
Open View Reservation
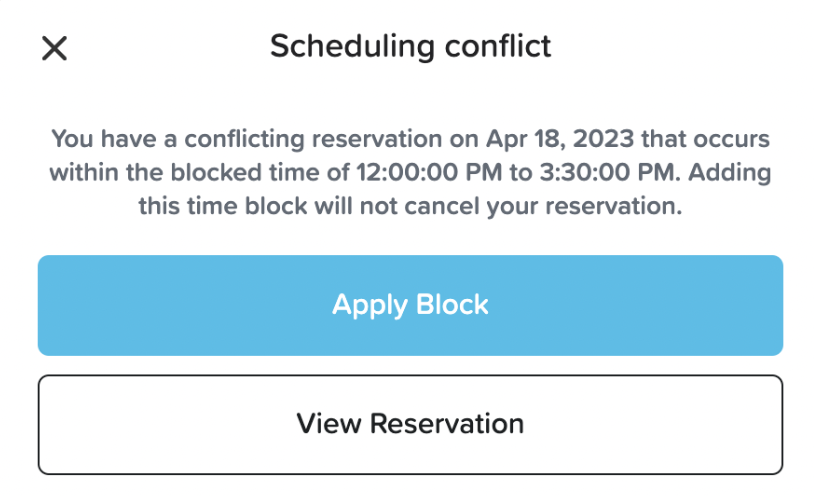[410, 424]
